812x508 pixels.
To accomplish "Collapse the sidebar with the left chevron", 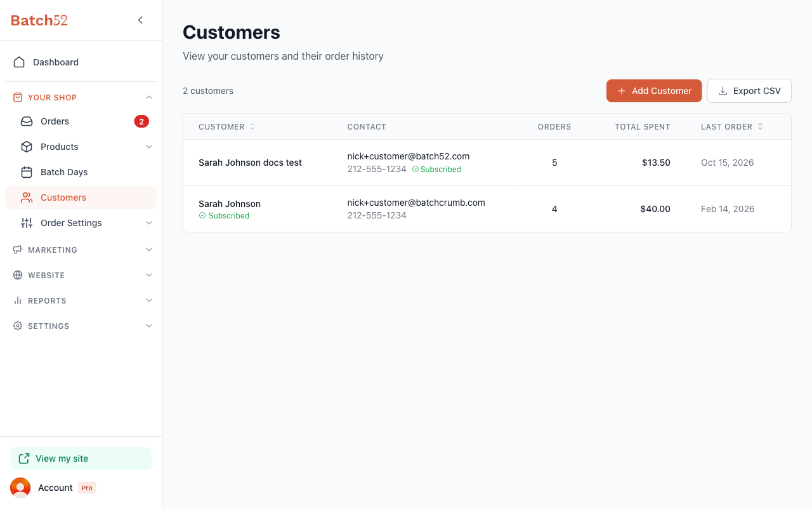I will pyautogui.click(x=140, y=20).
